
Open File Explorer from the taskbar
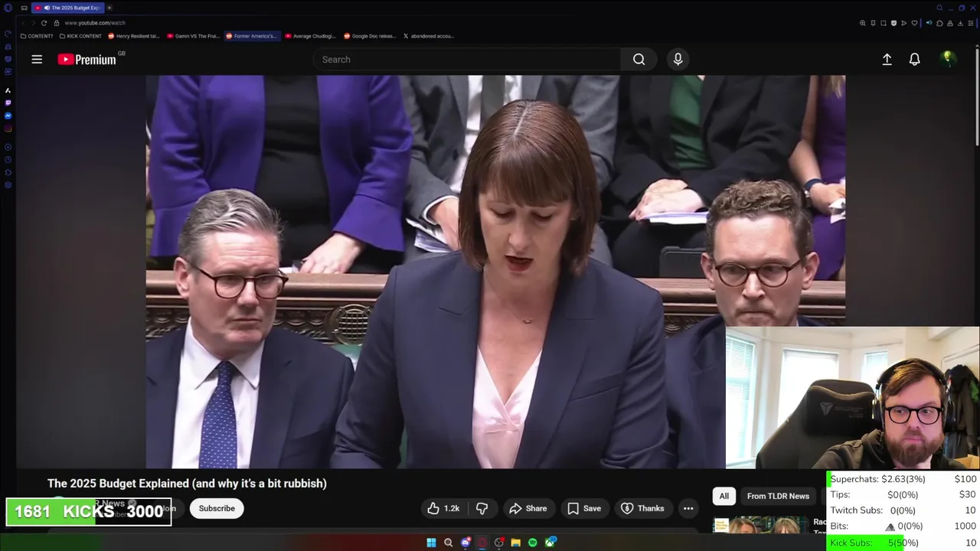point(516,543)
